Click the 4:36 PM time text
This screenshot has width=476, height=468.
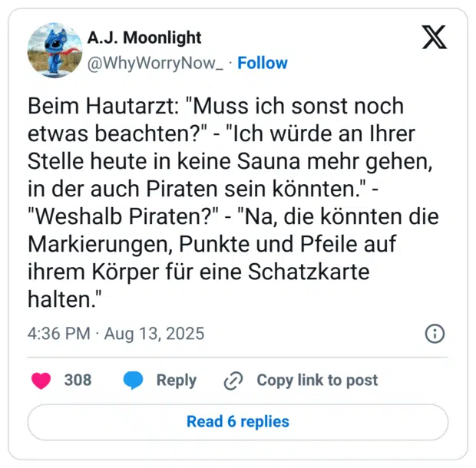coord(58,335)
